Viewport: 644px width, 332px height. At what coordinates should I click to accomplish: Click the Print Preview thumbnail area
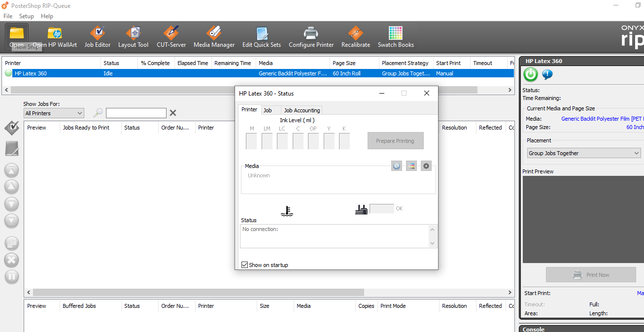click(x=583, y=219)
